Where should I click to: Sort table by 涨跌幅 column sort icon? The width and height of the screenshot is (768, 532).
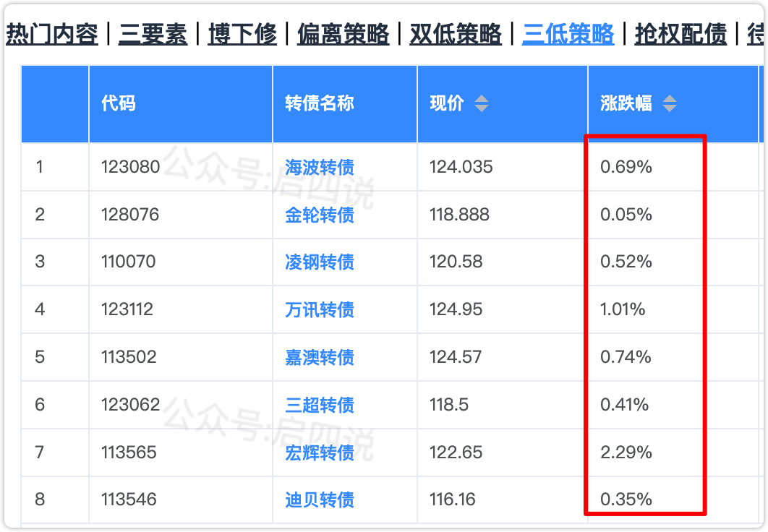point(669,104)
